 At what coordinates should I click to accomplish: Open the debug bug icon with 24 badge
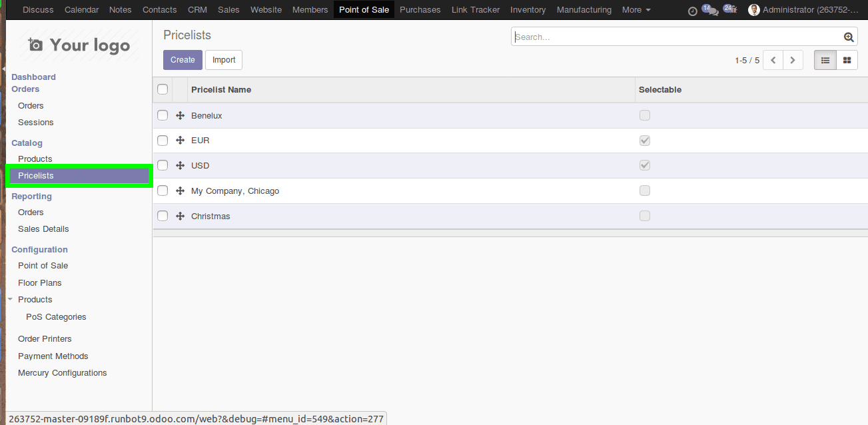point(730,9)
